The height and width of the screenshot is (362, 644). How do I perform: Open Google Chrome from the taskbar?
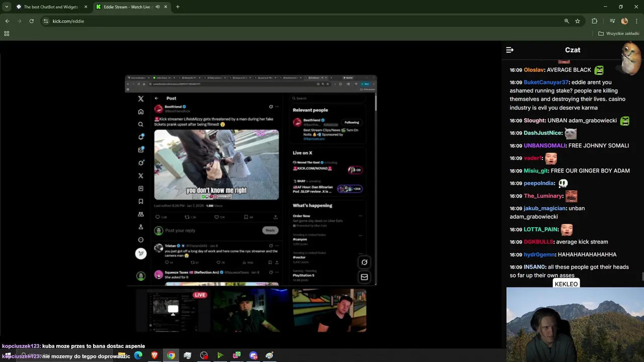(171, 355)
